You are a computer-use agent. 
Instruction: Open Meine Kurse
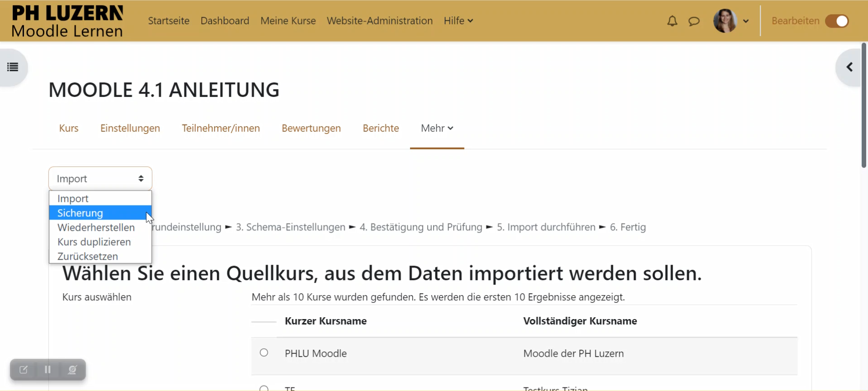coord(288,21)
